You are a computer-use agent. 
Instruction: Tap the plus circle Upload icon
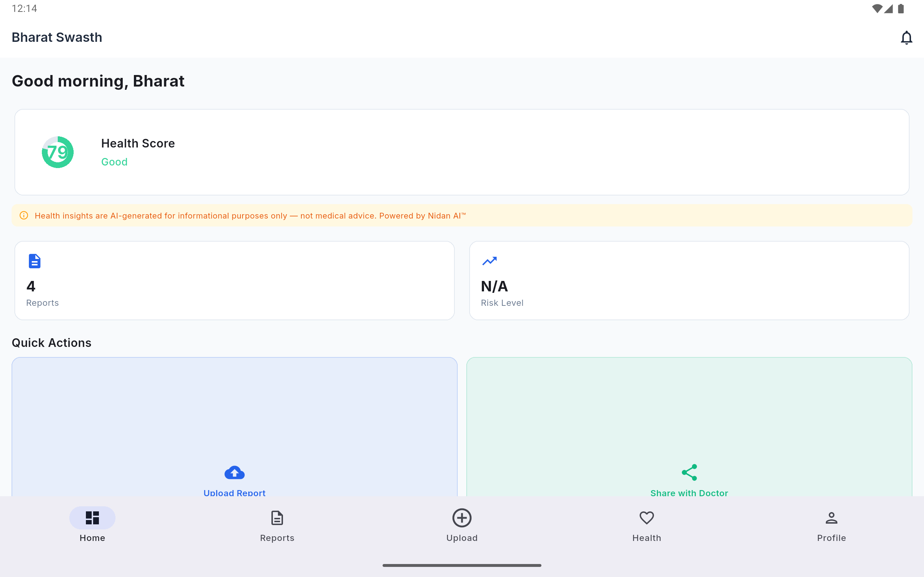[x=462, y=518]
